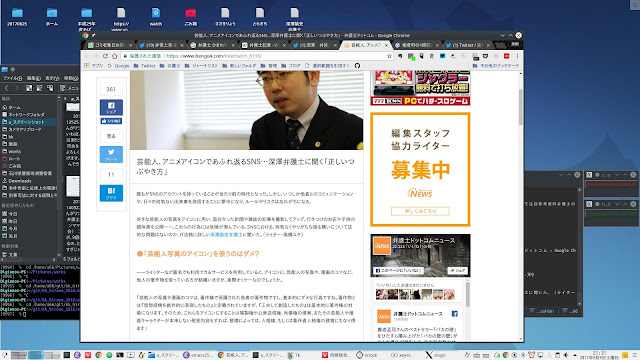
Task: Open the その他のブックマーク folder
Action: pos(496,65)
